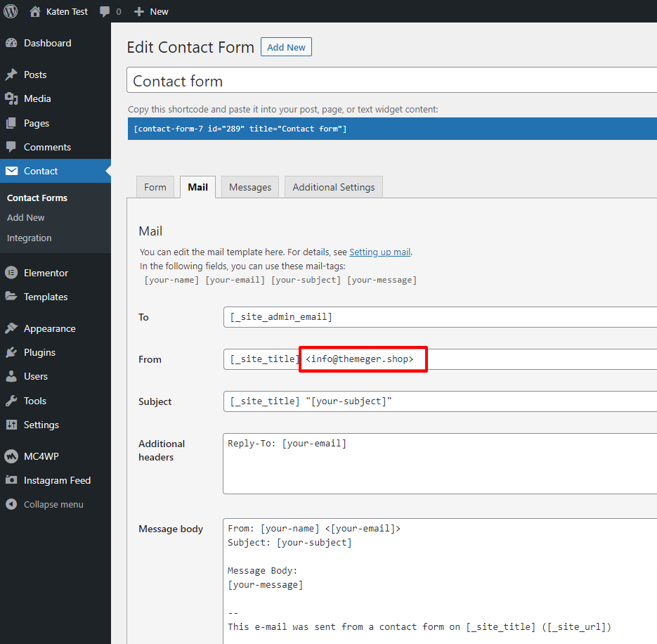Open the Setting up mail link
Screen dimensions: 657x644
click(379, 252)
